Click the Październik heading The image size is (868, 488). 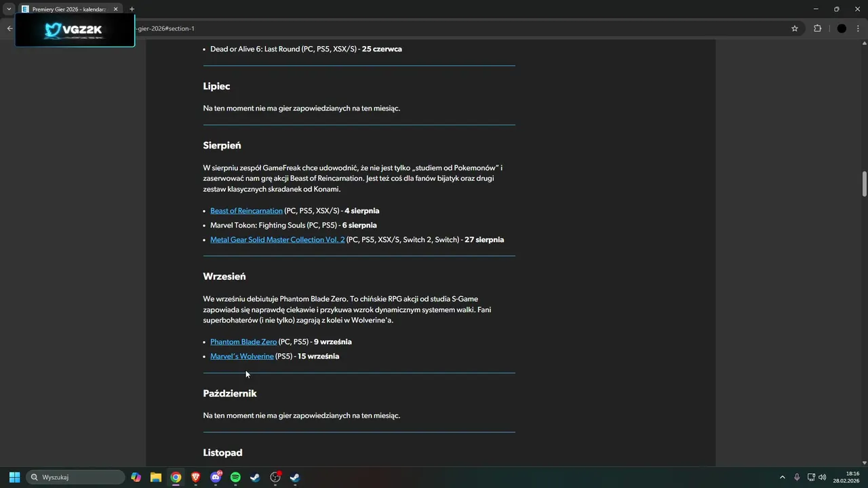(x=230, y=394)
